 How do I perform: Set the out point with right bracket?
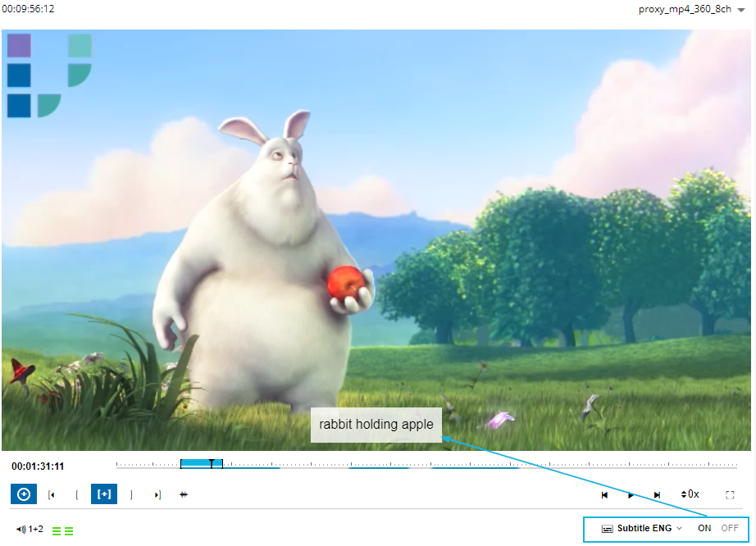click(131, 495)
